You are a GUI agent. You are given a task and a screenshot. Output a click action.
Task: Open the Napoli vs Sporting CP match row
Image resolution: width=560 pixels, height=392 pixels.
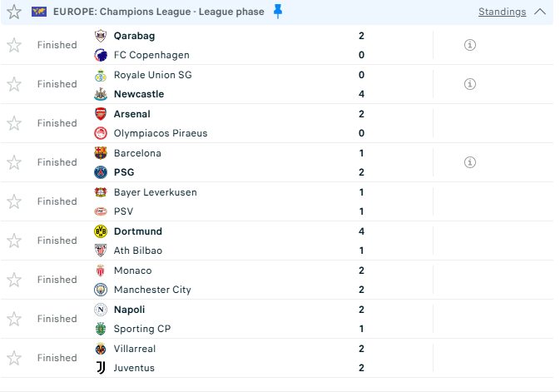[250, 319]
